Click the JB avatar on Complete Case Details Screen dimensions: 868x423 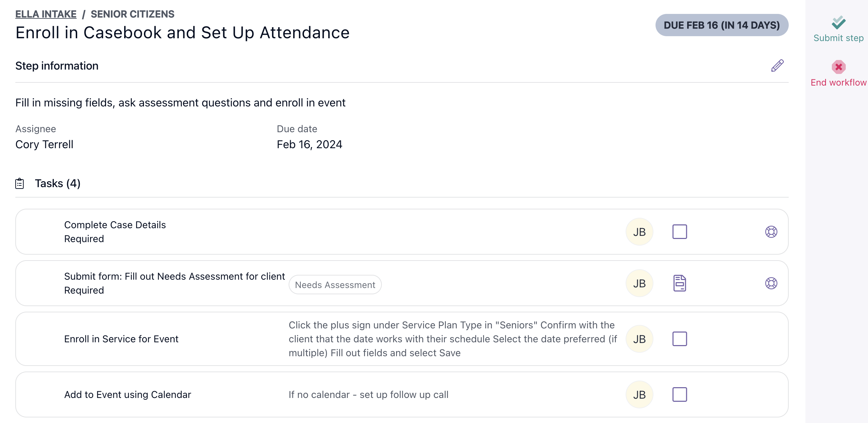click(640, 231)
